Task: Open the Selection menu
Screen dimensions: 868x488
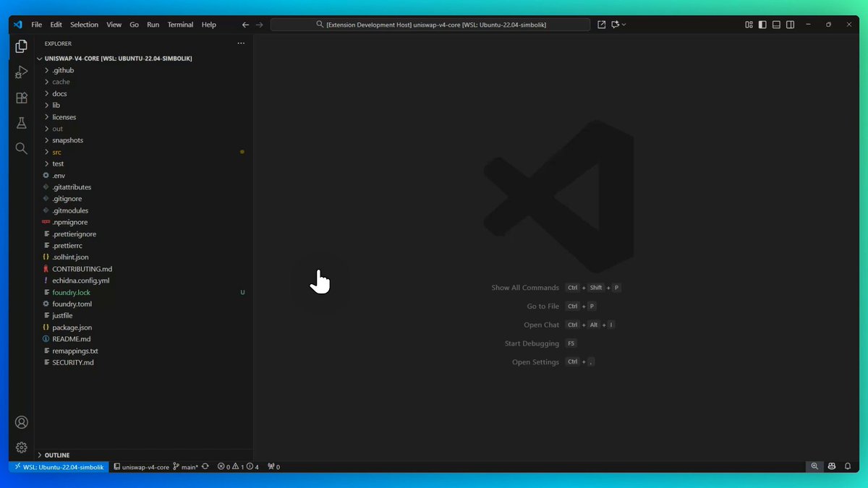Action: 84,25
